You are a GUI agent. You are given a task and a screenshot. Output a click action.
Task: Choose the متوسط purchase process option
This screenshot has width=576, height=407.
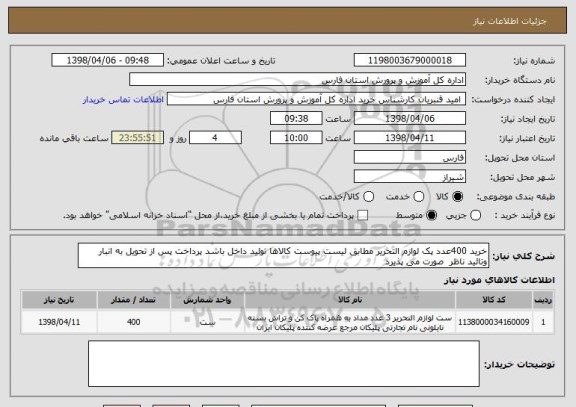click(432, 216)
